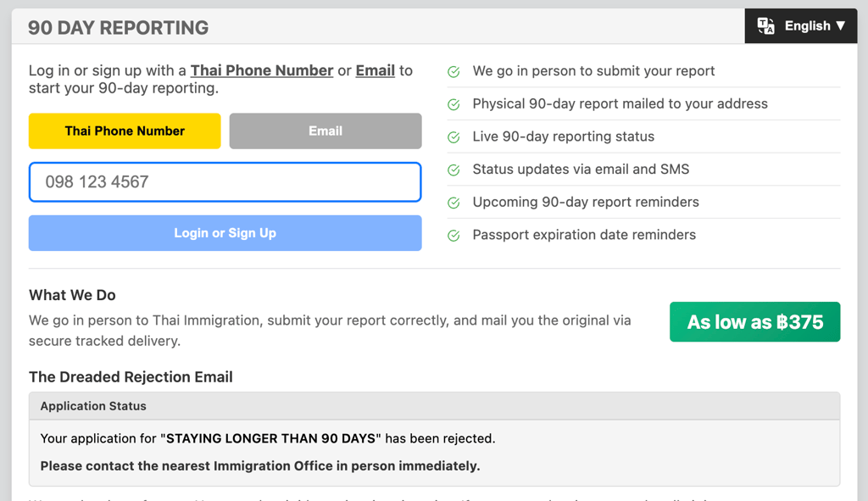Click checkmark icon beside live reporting status

tap(453, 137)
